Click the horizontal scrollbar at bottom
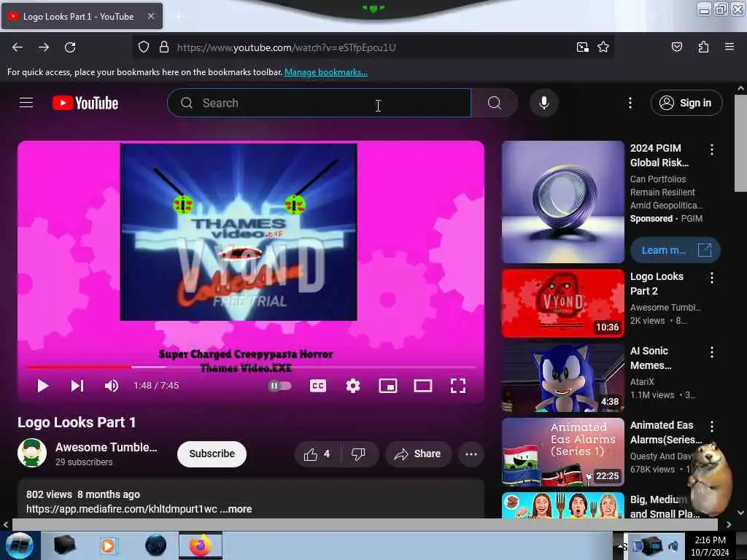Image resolution: width=747 pixels, height=560 pixels. click(x=365, y=524)
